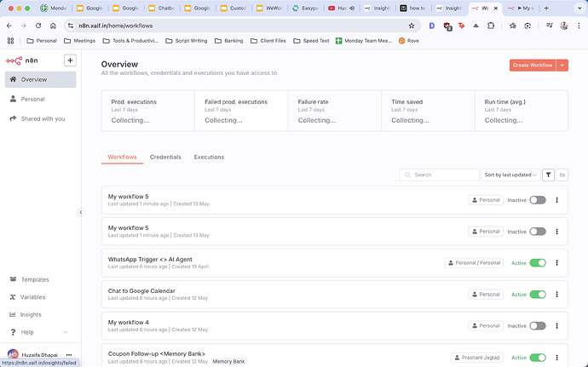This screenshot has width=588, height=367.
Task: Switch to the Easypa browser tab
Action: 306,8
